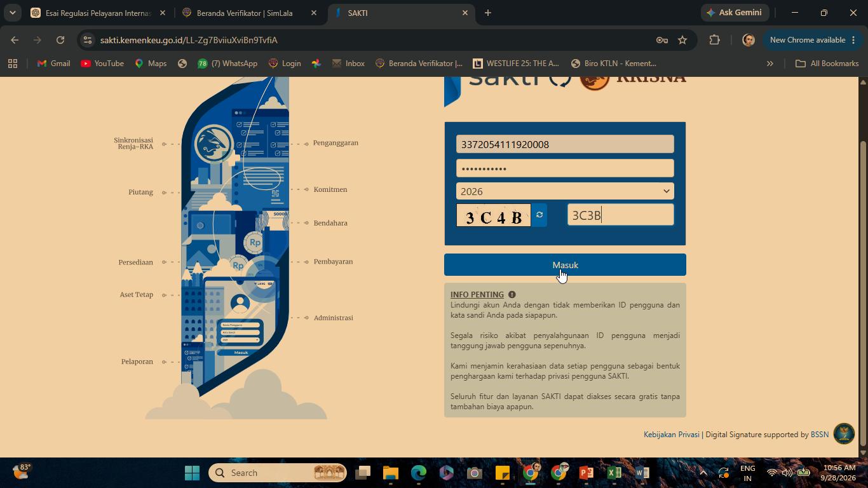
Task: Click the page vertical scrollbar
Action: (863, 292)
